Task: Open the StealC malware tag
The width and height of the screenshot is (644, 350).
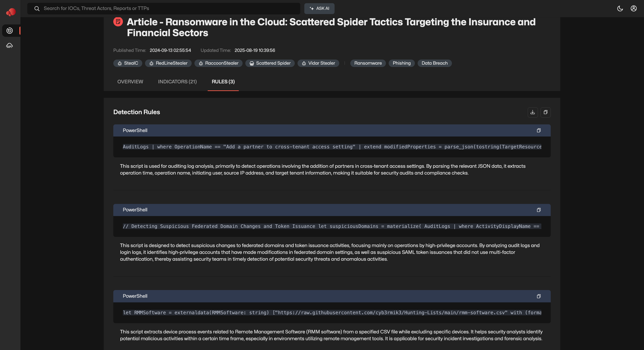Action: [x=128, y=63]
